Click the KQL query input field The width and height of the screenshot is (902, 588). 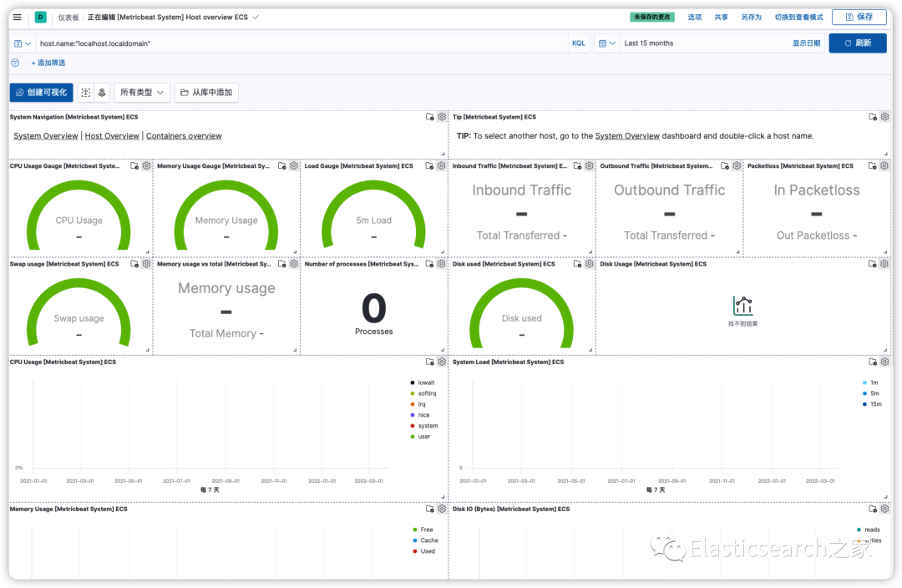[302, 43]
